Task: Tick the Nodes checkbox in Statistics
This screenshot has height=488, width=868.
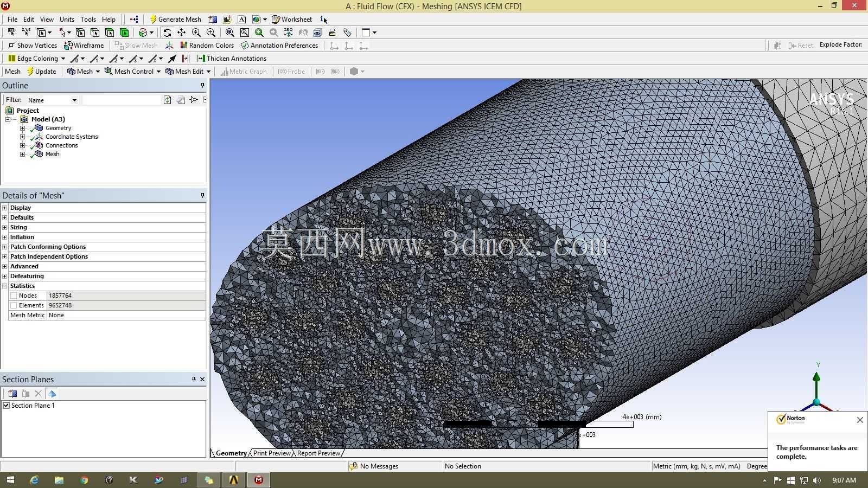Action: tap(14, 296)
